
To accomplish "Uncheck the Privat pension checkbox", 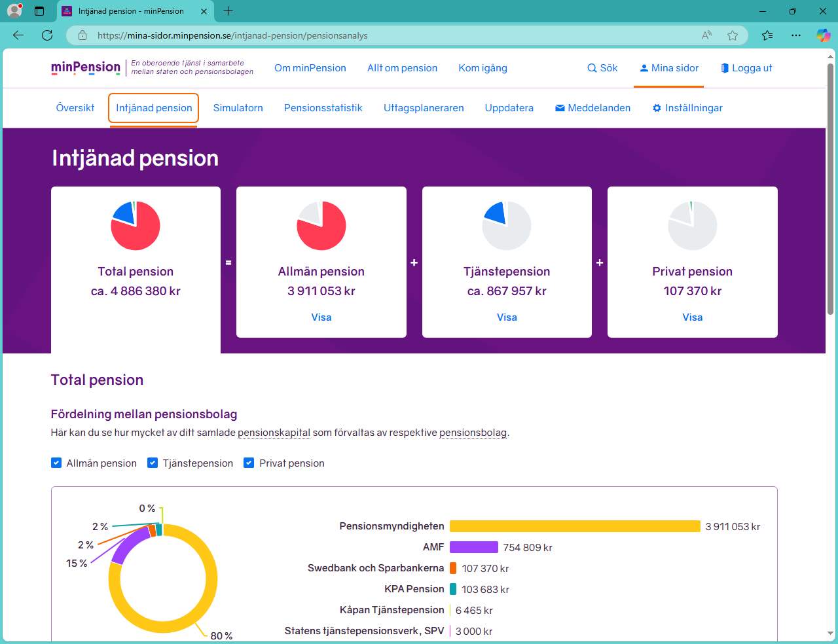I will pyautogui.click(x=249, y=463).
